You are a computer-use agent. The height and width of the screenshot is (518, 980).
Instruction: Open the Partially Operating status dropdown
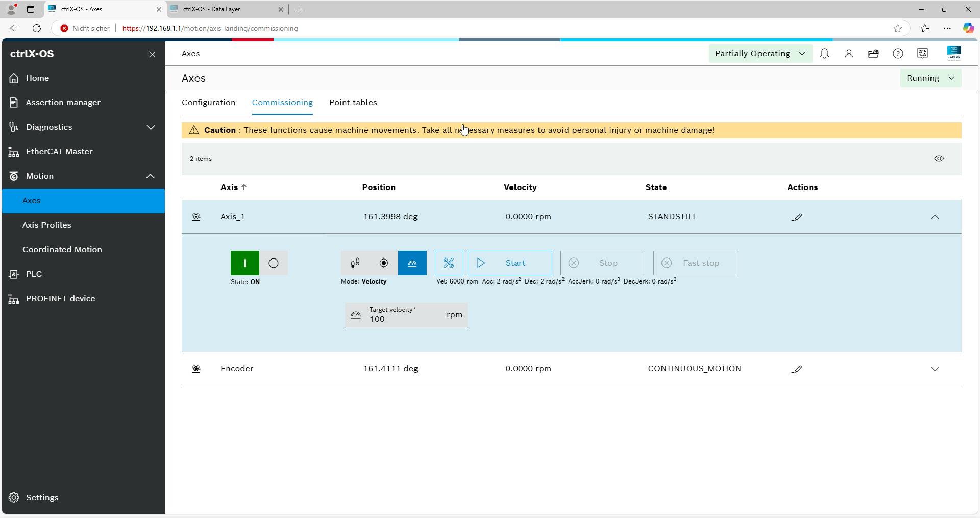(759, 54)
